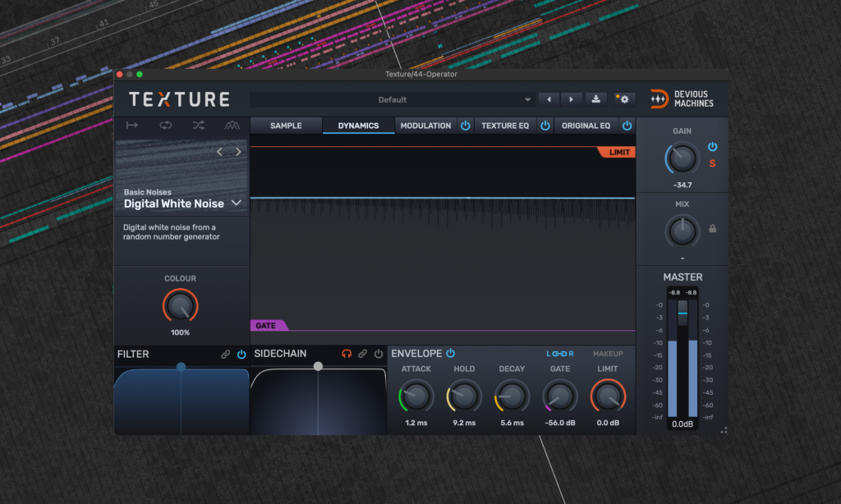Show the next noise sample with chevron

(x=238, y=152)
